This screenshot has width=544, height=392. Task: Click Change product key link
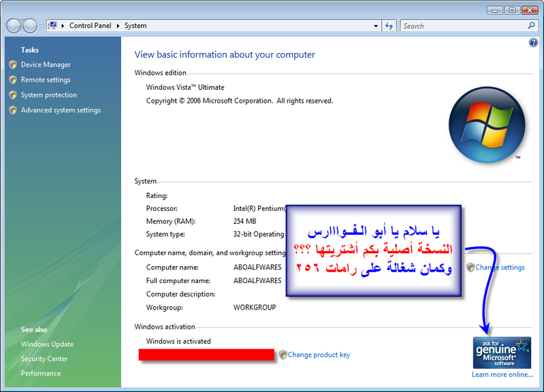(x=319, y=355)
